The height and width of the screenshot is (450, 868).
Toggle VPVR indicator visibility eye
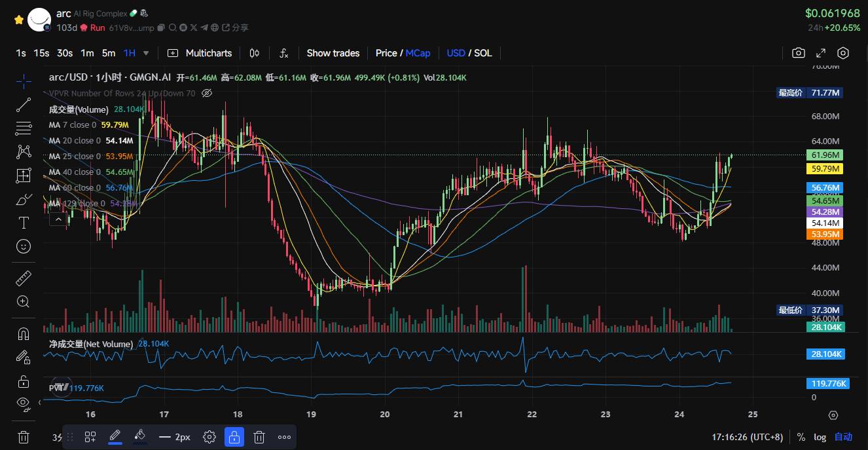point(207,93)
